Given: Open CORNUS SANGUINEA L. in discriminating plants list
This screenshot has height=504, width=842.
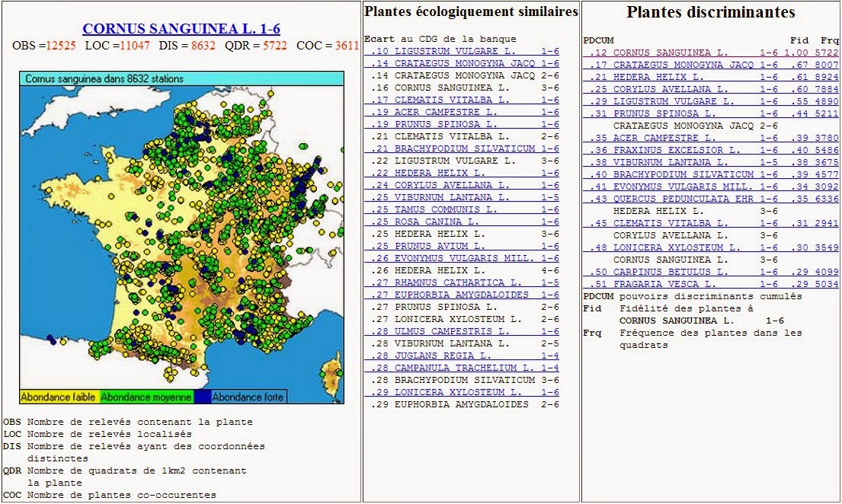Looking at the screenshot, I should point(710,53).
